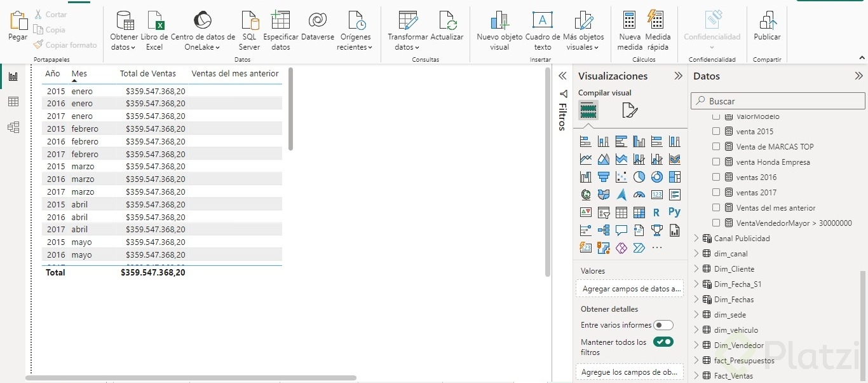868x383 pixels.
Task: Click the Buscar field in Datos
Action: [x=778, y=101]
